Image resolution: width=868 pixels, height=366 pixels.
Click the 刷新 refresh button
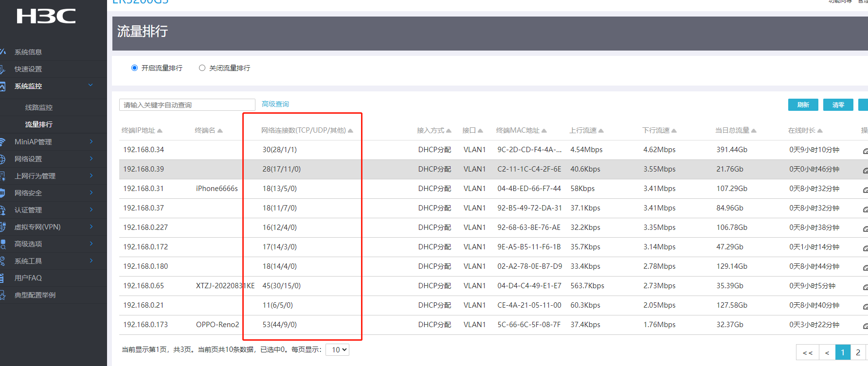pyautogui.click(x=803, y=105)
